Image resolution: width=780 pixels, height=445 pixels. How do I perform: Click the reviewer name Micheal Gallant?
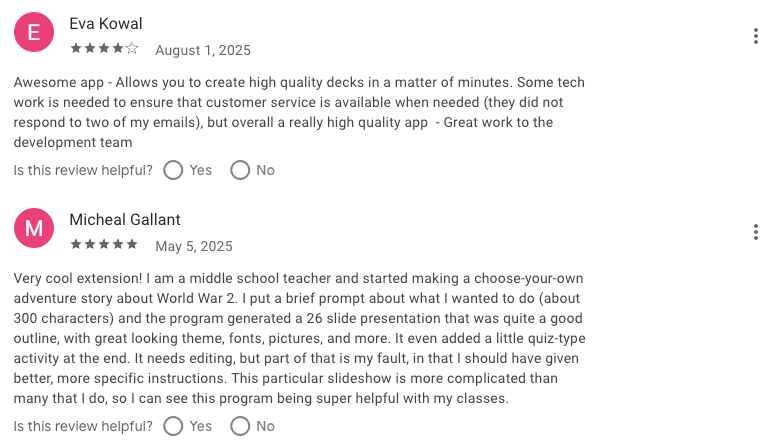[125, 219]
